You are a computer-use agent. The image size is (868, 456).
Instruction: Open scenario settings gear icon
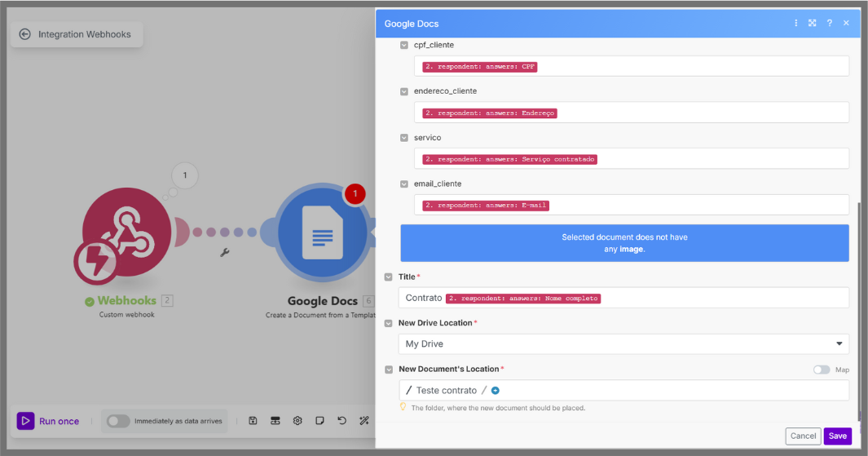[x=297, y=421]
